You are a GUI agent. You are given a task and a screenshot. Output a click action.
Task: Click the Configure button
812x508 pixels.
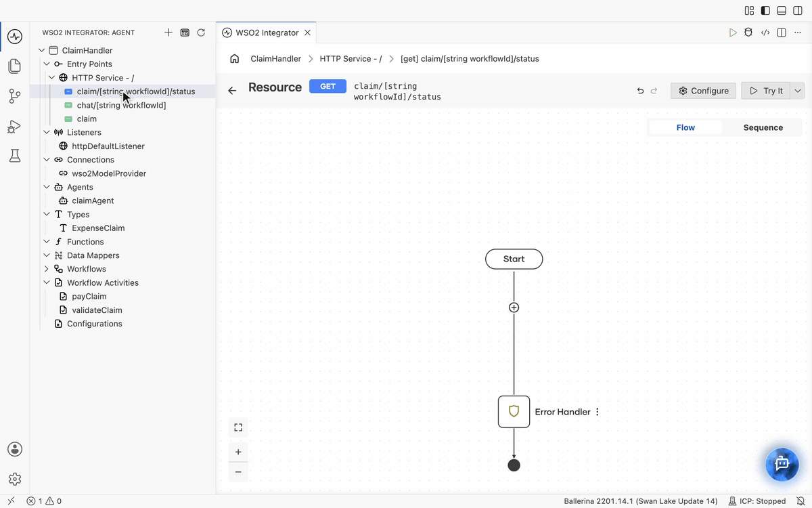[x=703, y=91]
